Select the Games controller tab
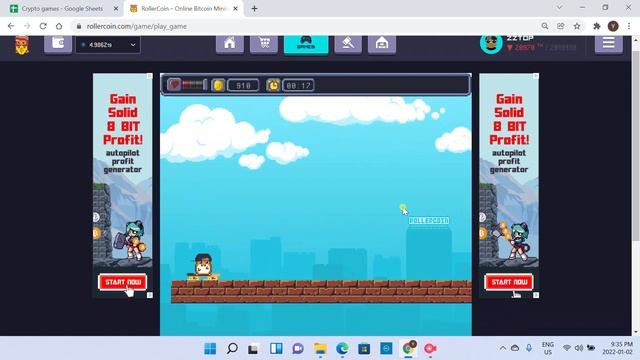 (306, 44)
